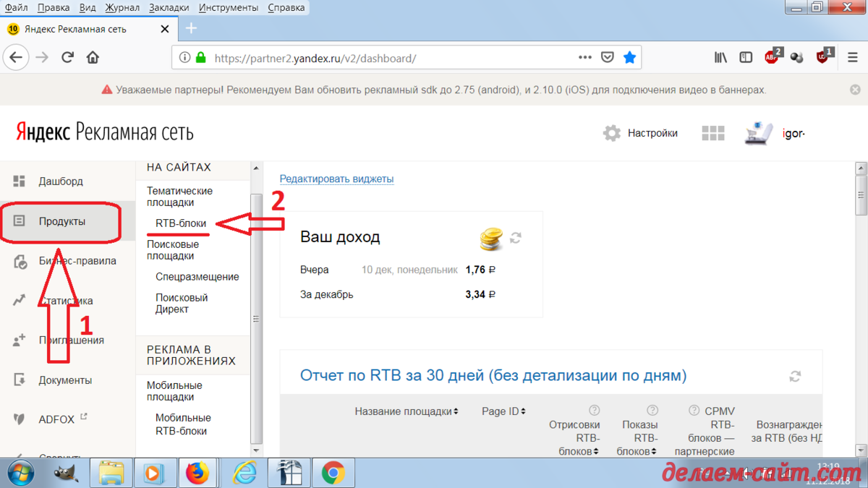Viewport: 868px width, 488px height.
Task: Close the Яндекс Рекламная сеть tab
Action: point(165,30)
